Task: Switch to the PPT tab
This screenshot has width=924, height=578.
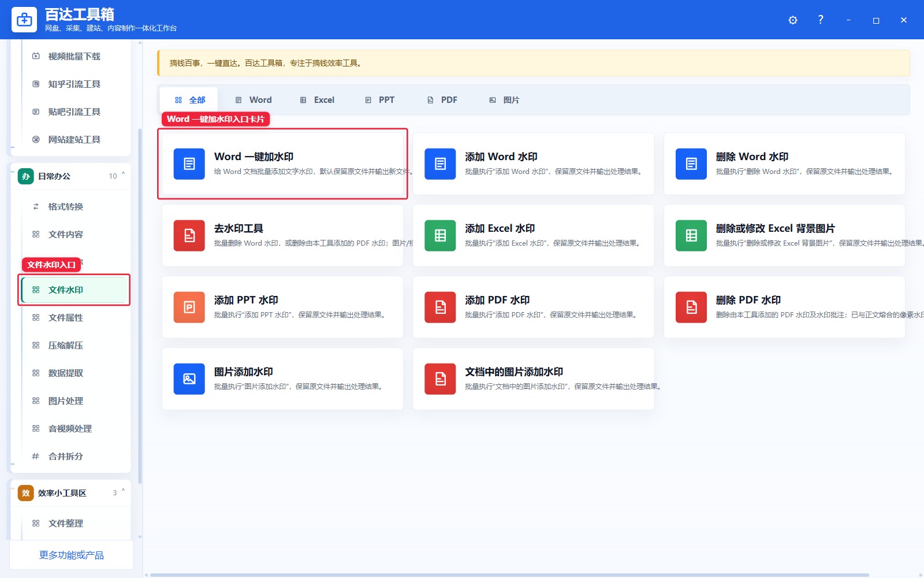Action: click(380, 100)
